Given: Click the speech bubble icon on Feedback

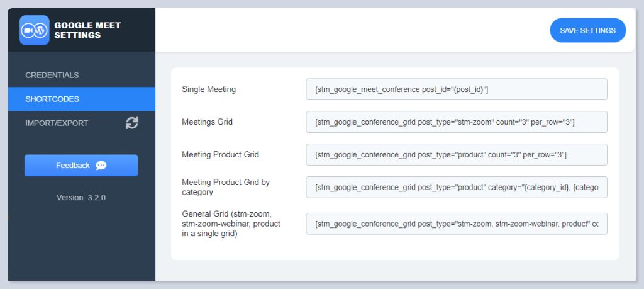Looking at the screenshot, I should point(101,166).
